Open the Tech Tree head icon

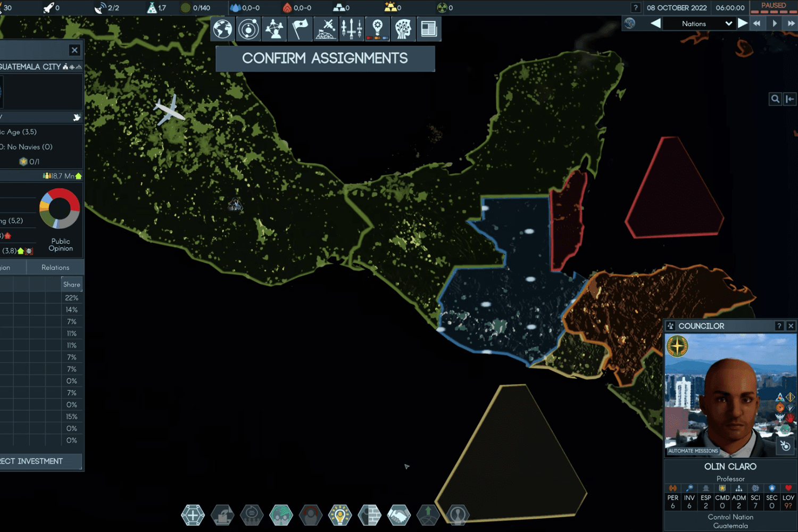[x=403, y=29]
